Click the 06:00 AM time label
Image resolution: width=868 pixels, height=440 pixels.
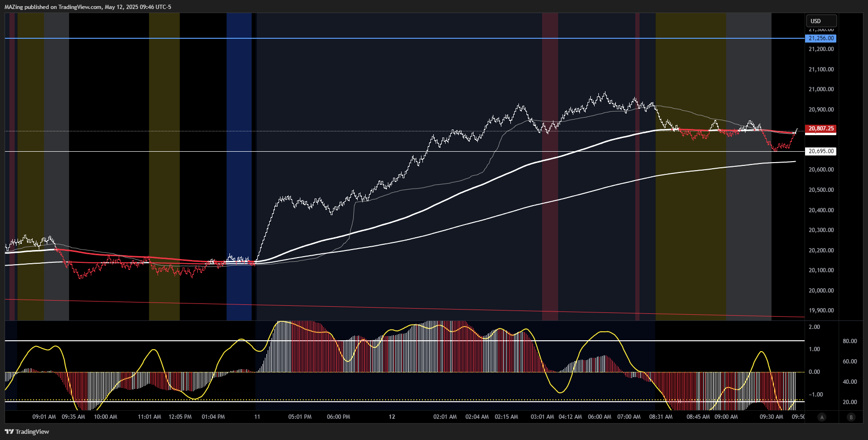coord(600,417)
